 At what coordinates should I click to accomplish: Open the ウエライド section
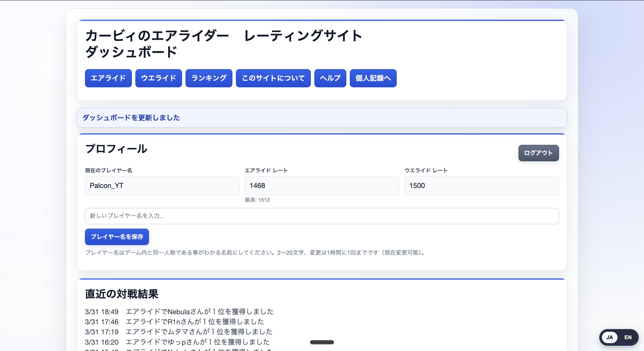click(x=159, y=78)
